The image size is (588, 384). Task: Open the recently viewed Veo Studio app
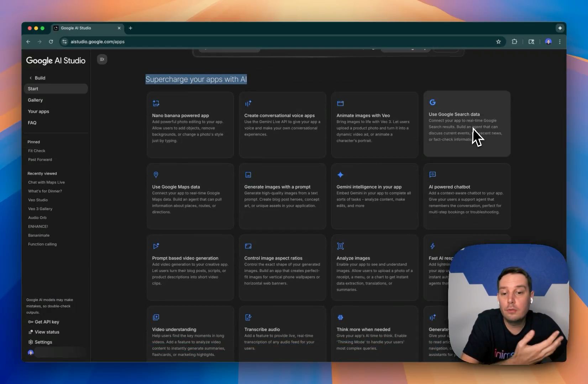[x=38, y=200]
